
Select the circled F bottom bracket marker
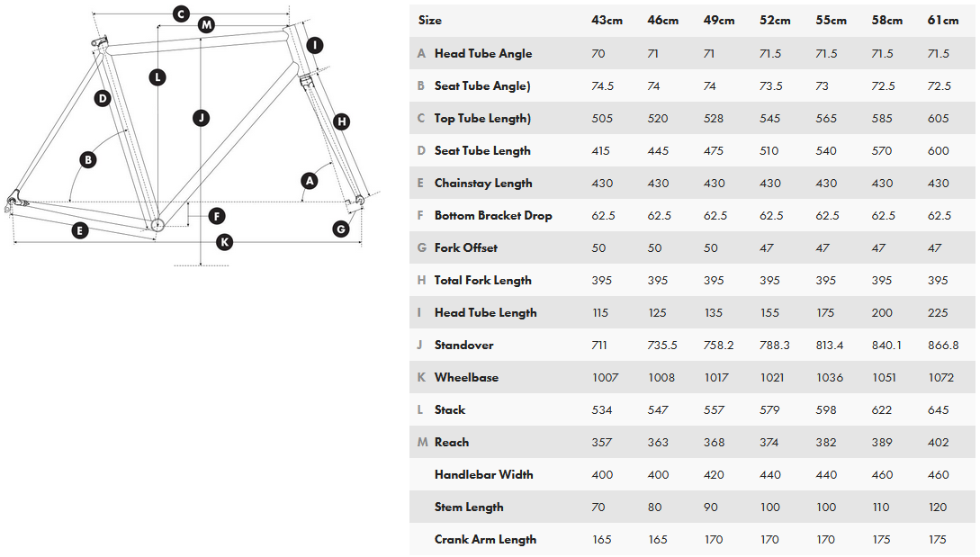coord(216,216)
